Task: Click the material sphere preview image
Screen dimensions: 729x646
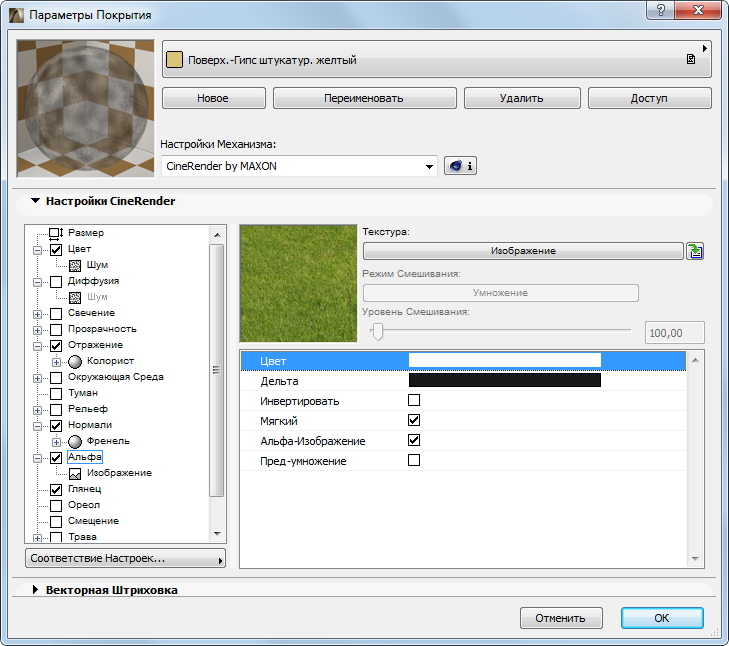Action: 86,108
